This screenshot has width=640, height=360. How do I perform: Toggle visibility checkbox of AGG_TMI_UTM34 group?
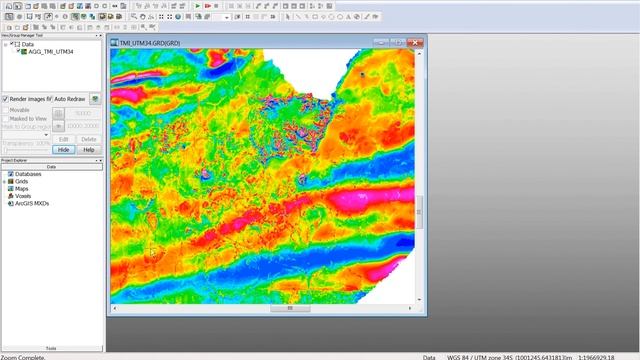point(18,51)
